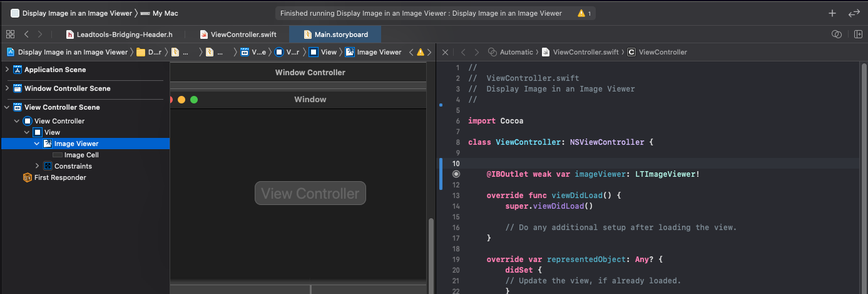
Task: Open the Automatic assistant mode menu
Action: (x=516, y=52)
